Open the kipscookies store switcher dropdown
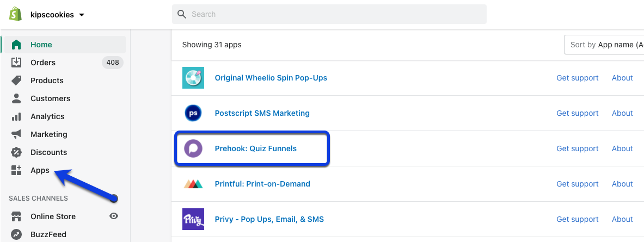 57,15
